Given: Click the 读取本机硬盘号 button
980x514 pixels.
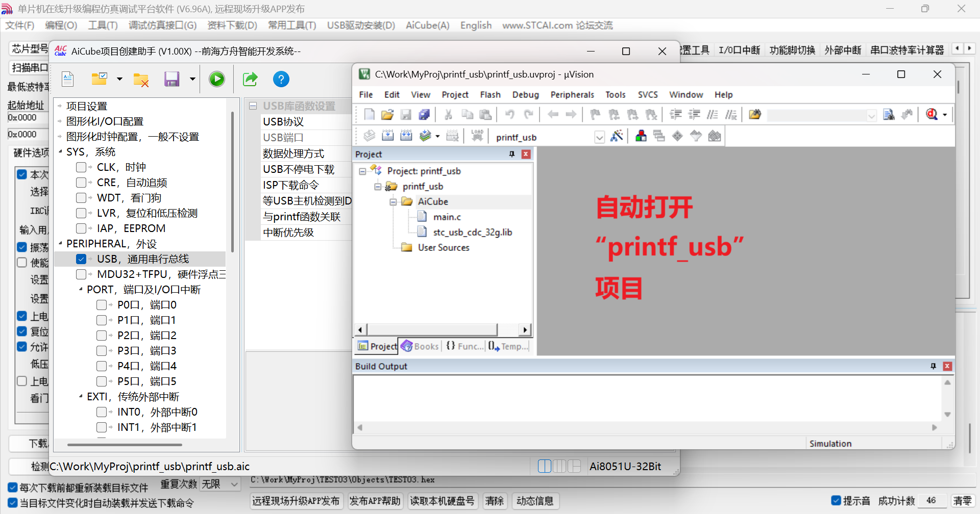Looking at the screenshot, I should 442,501.
